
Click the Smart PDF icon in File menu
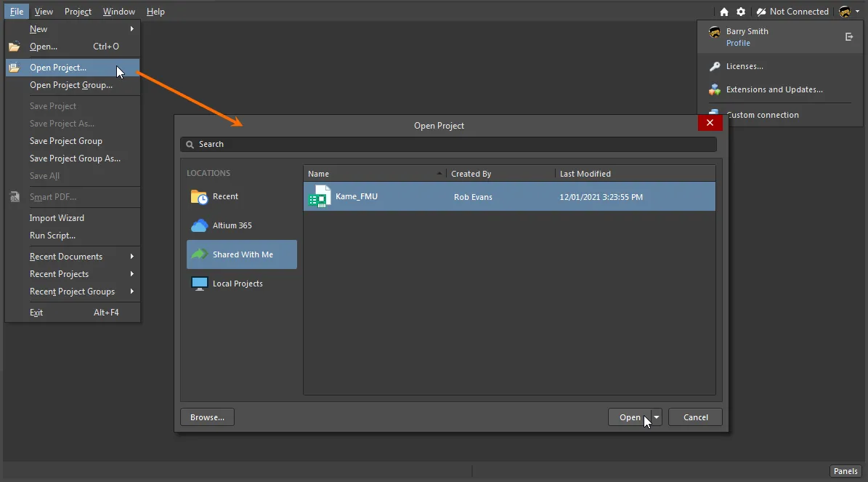coord(15,197)
